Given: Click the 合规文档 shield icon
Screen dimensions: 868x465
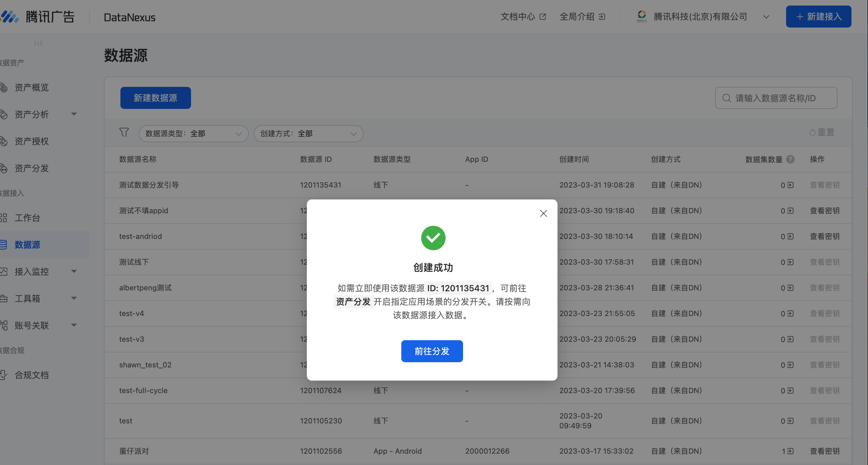Looking at the screenshot, I should pos(3,375).
